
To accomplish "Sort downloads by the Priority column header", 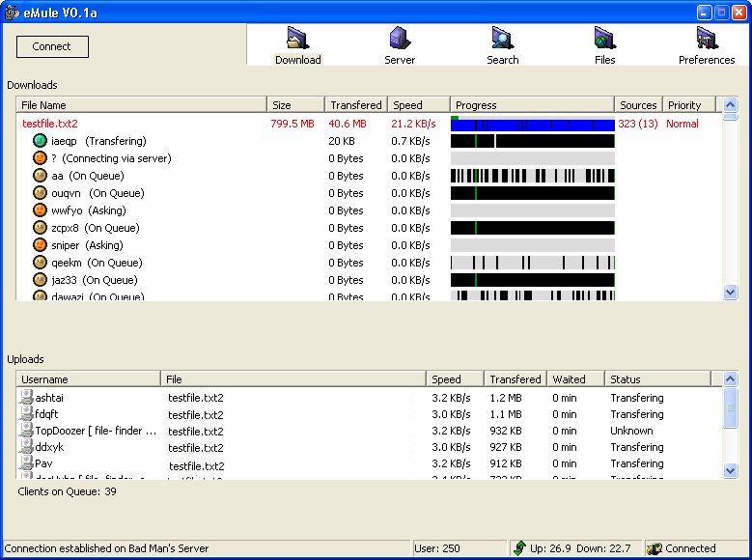I will (x=688, y=104).
